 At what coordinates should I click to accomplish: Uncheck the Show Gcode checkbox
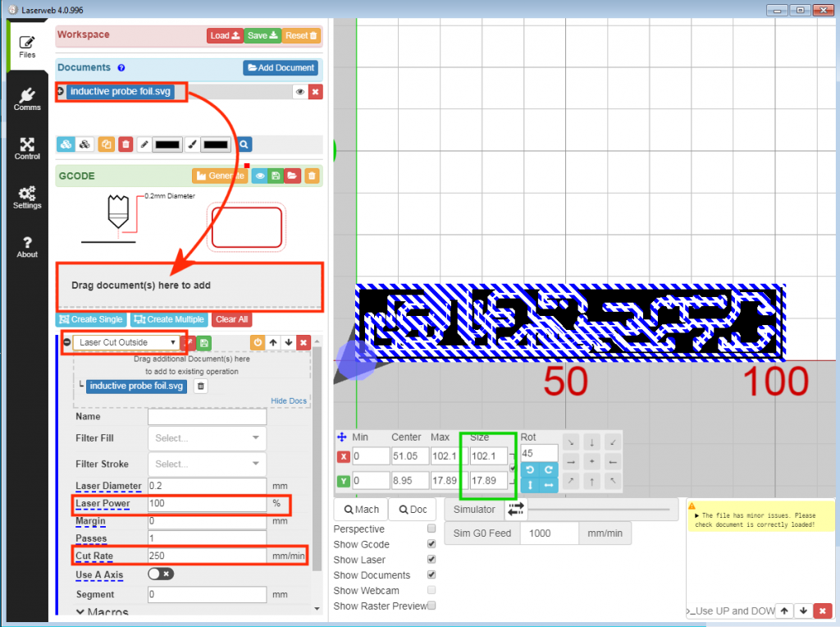tap(431, 544)
